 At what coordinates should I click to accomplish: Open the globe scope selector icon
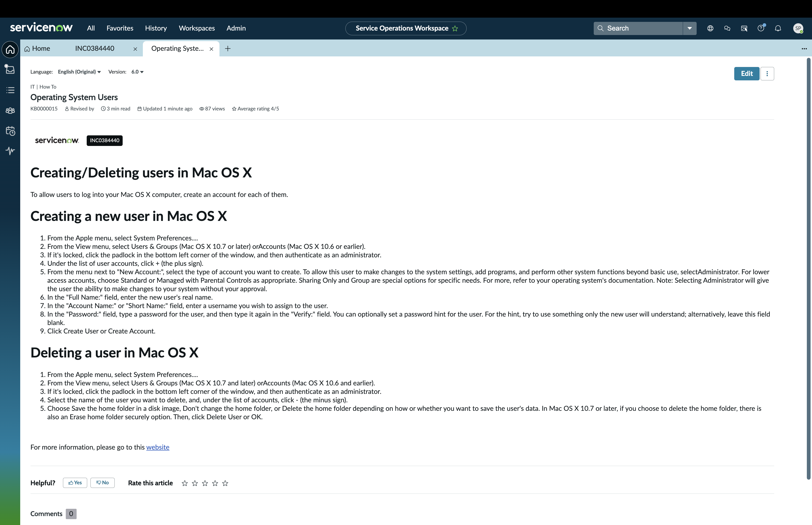710,28
